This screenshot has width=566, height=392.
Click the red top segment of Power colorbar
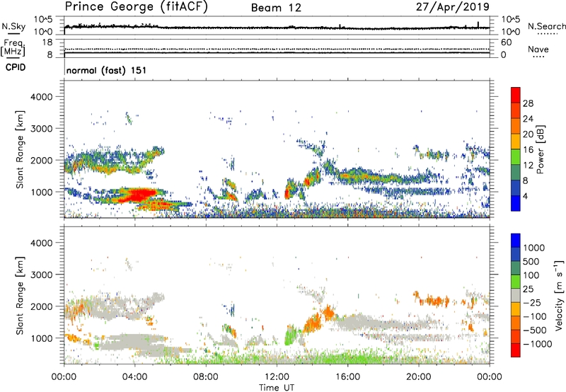point(516,95)
